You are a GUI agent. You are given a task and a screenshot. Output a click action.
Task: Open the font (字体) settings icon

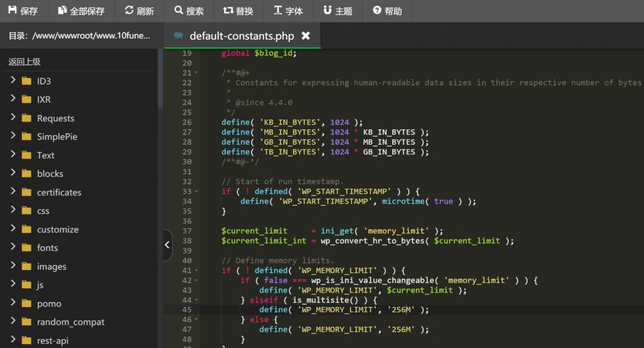(278, 11)
